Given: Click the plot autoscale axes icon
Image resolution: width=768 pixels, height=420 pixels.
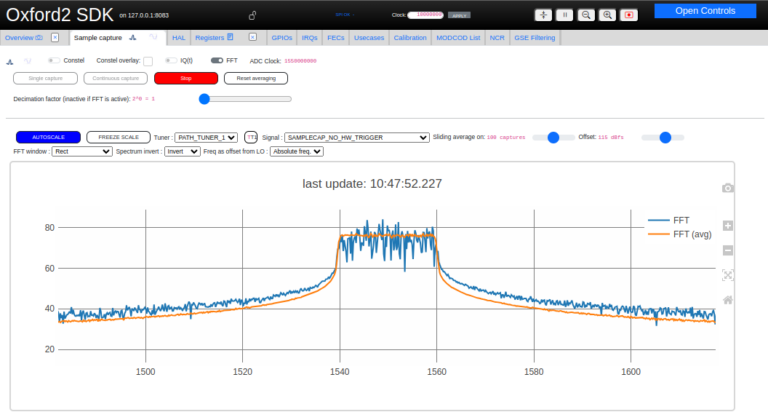Looking at the screenshot, I should pyautogui.click(x=728, y=275).
